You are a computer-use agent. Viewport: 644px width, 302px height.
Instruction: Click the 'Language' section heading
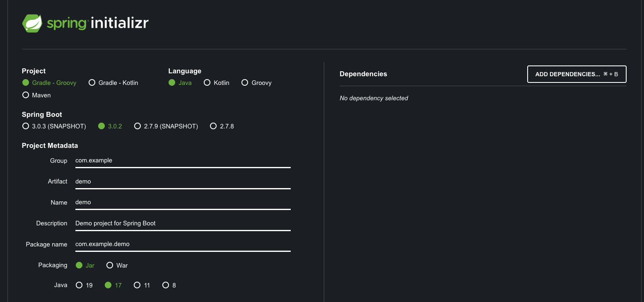pos(185,71)
